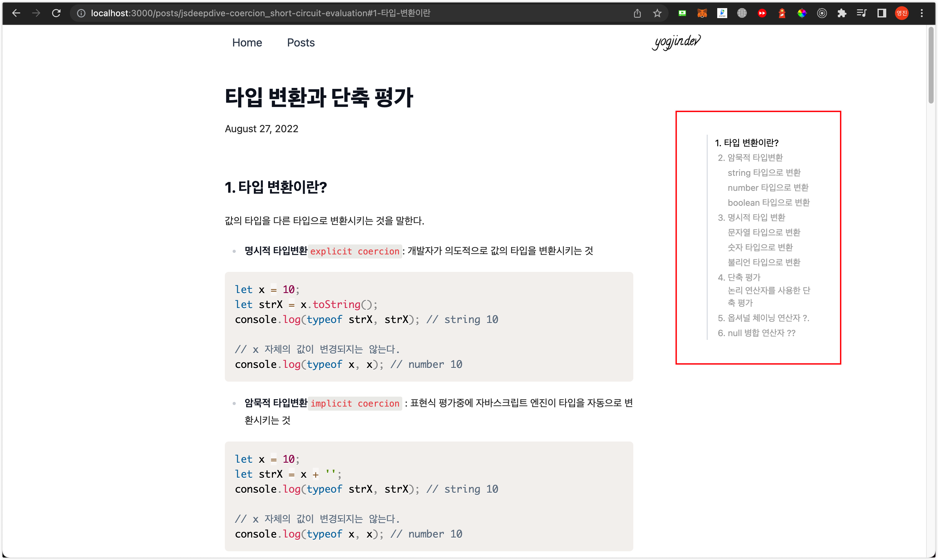Go to 'string 타입으로 변환' section
The width and height of the screenshot is (938, 560).
click(x=764, y=172)
